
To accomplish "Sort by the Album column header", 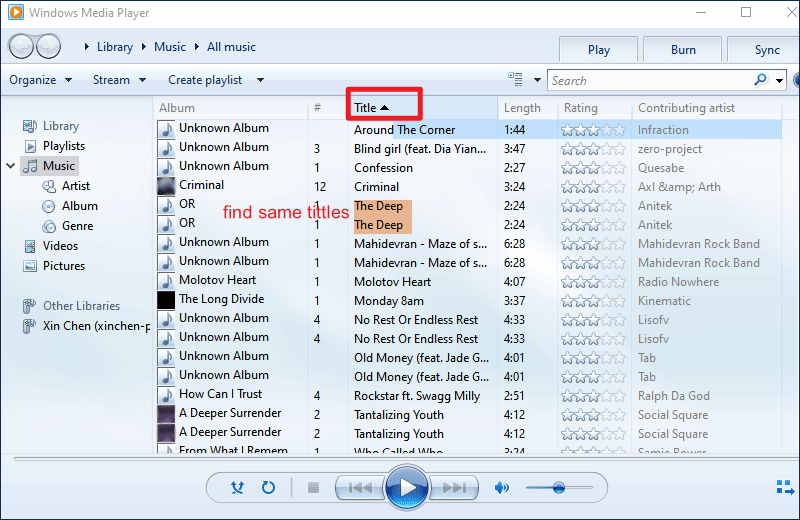I will [231, 108].
